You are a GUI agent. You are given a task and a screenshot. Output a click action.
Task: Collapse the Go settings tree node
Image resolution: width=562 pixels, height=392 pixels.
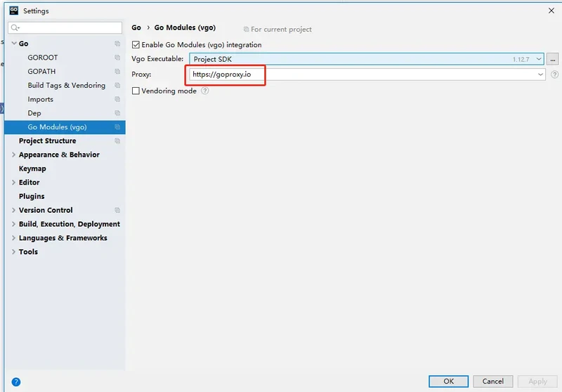(13, 44)
